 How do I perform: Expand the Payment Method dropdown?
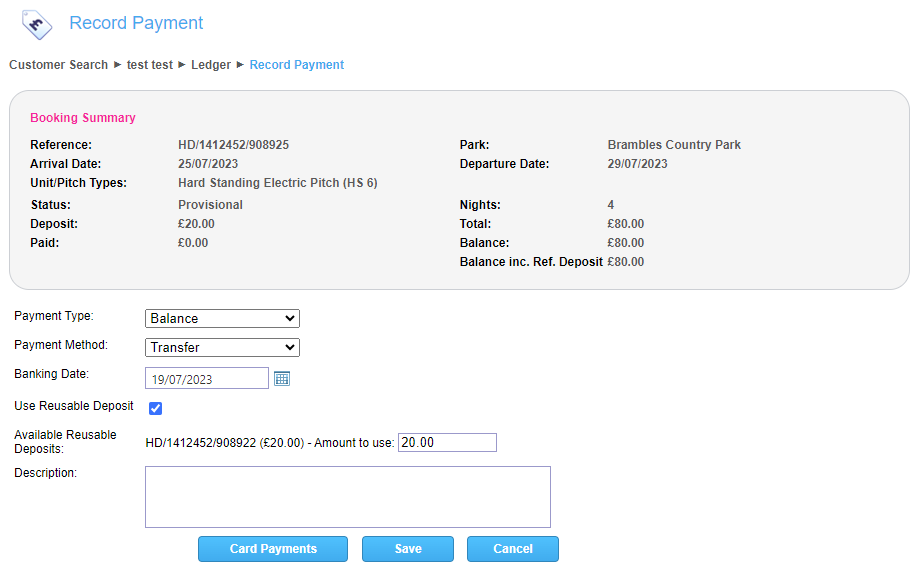[x=222, y=347]
